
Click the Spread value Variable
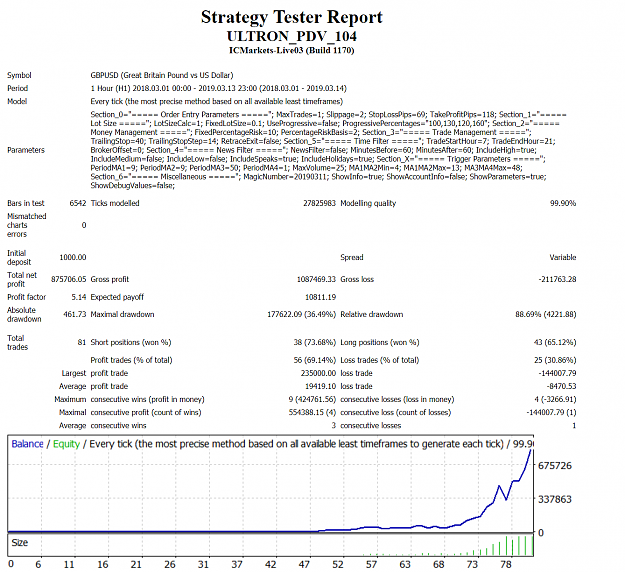562,257
